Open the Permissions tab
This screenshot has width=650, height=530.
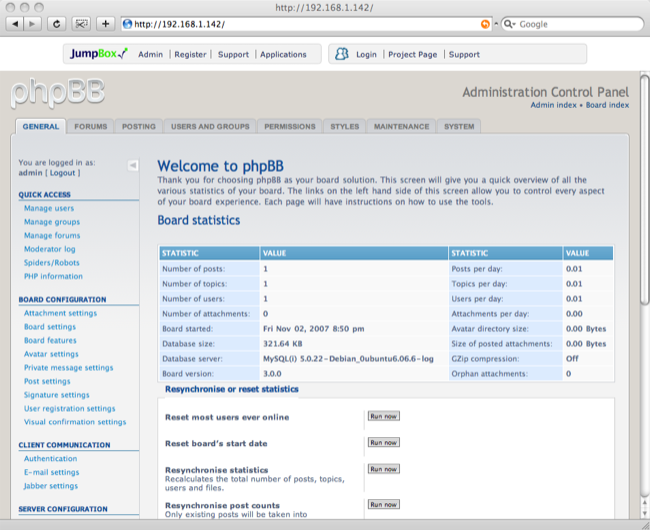pos(290,126)
